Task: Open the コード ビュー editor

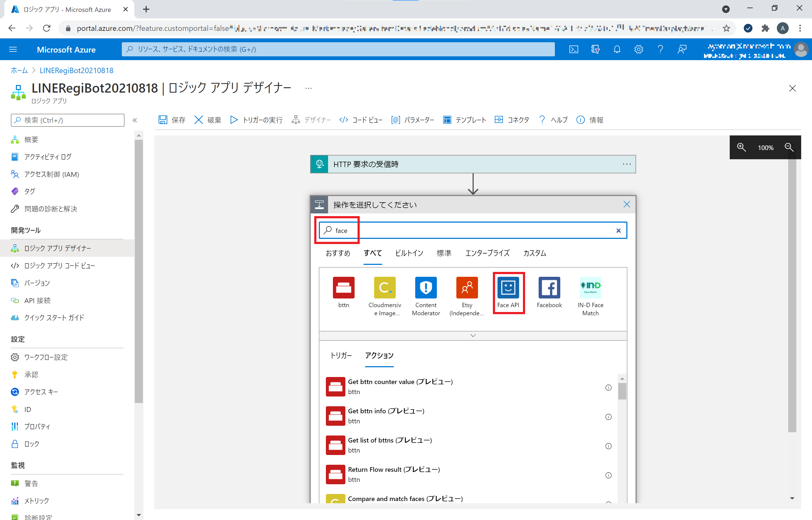Action: tap(361, 119)
